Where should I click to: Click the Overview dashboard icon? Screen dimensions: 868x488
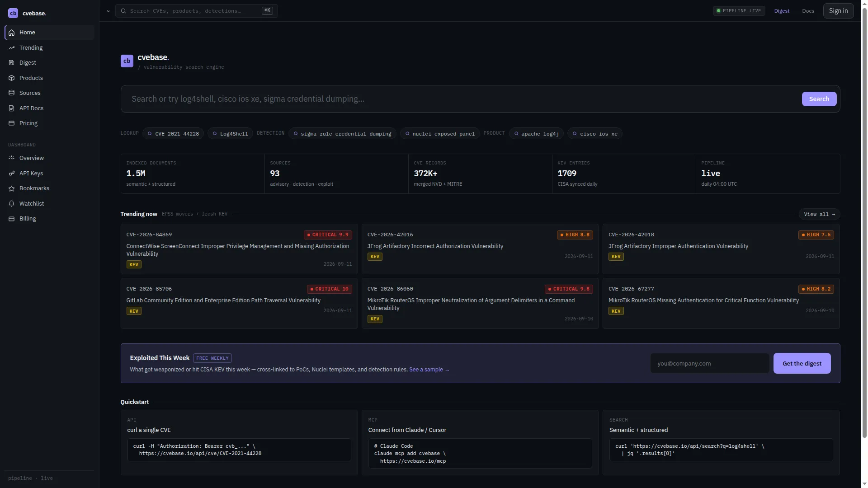coord(12,158)
